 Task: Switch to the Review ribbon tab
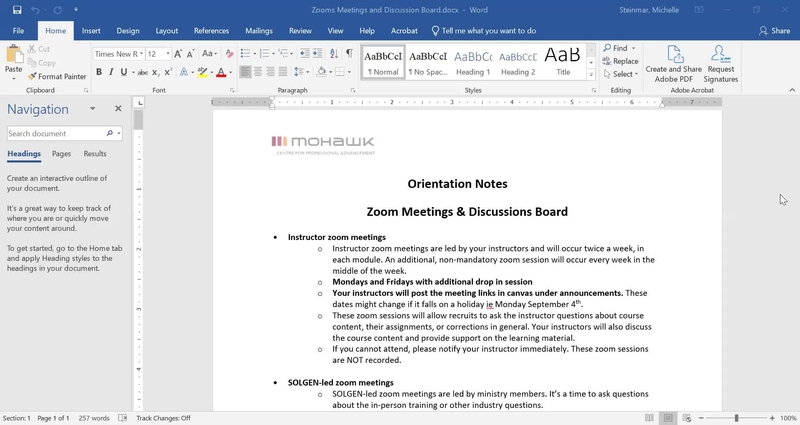click(x=300, y=31)
